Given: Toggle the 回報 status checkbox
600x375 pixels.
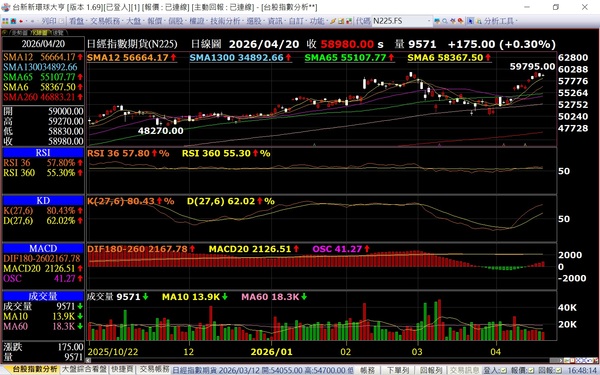Looking at the screenshot, I should [558, 370].
